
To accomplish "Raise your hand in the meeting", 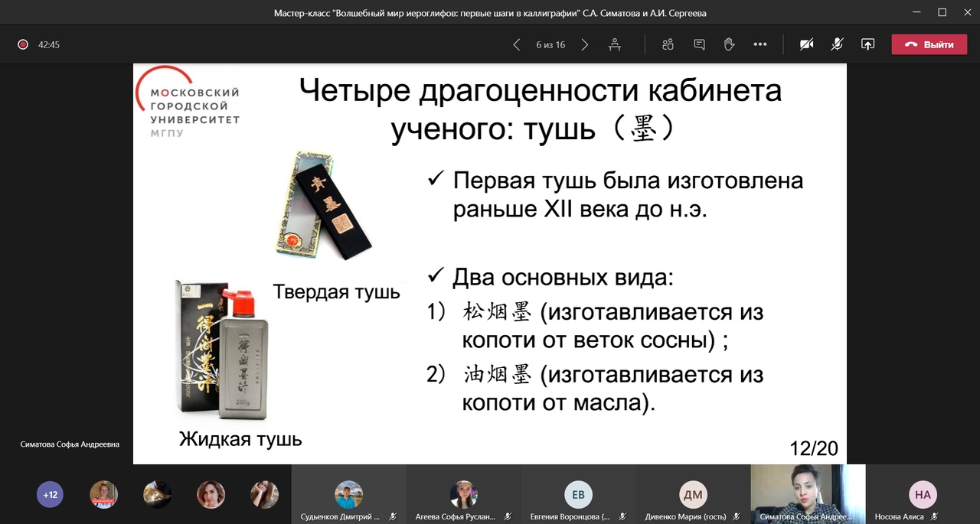I will point(729,44).
